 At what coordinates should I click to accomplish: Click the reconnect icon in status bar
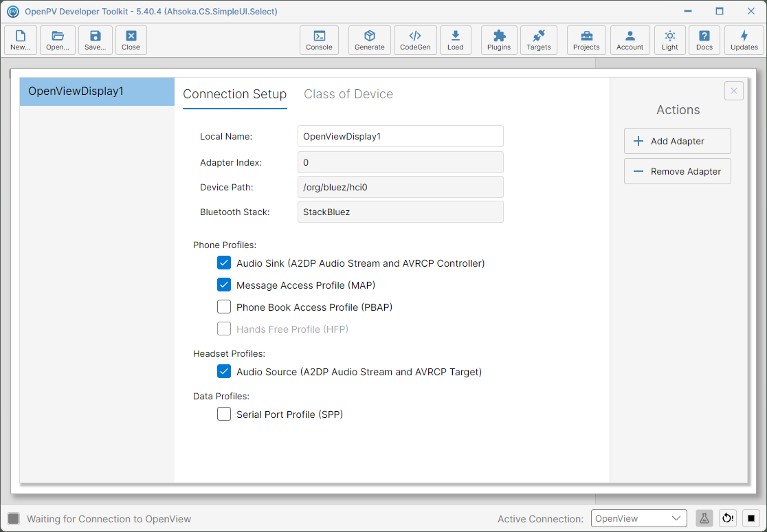[x=728, y=518]
